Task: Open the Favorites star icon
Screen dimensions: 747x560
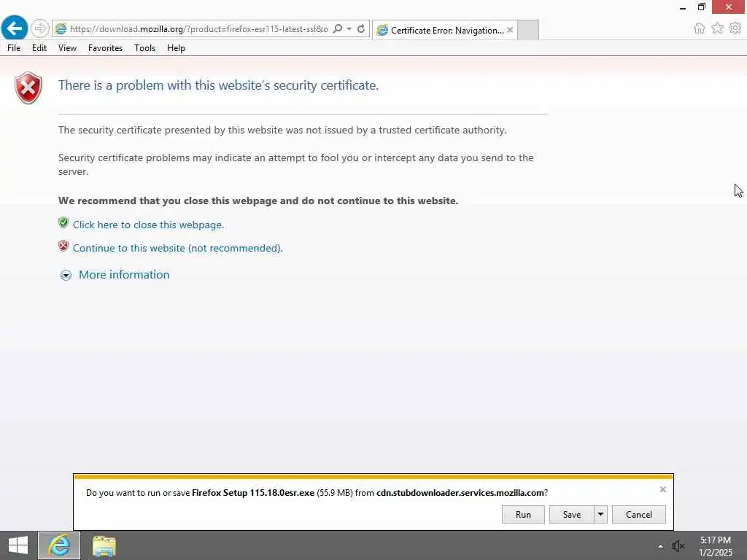Action: click(717, 28)
